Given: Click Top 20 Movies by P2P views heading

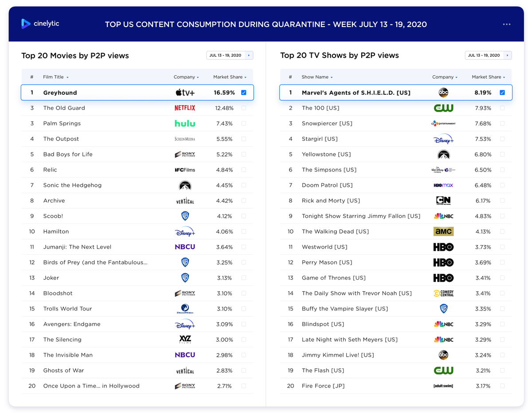Looking at the screenshot, I should click(75, 55).
